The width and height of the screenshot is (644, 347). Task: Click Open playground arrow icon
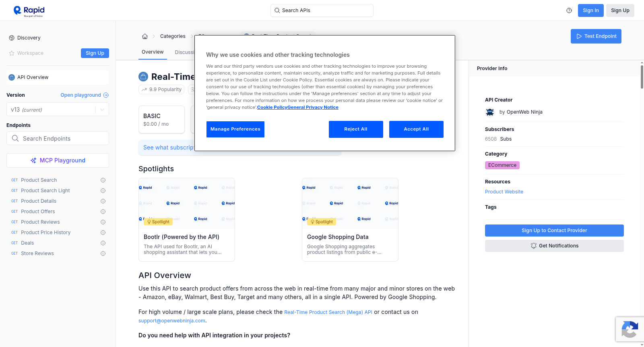(x=106, y=95)
